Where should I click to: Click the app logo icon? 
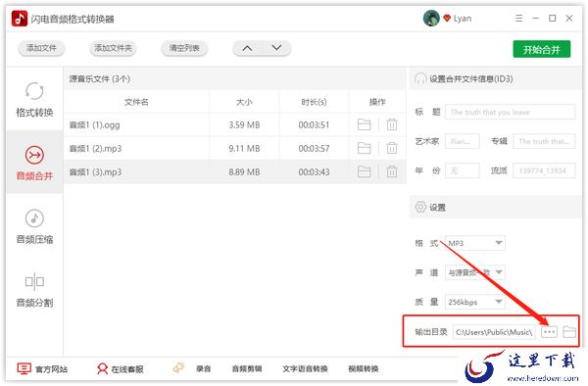click(20, 19)
